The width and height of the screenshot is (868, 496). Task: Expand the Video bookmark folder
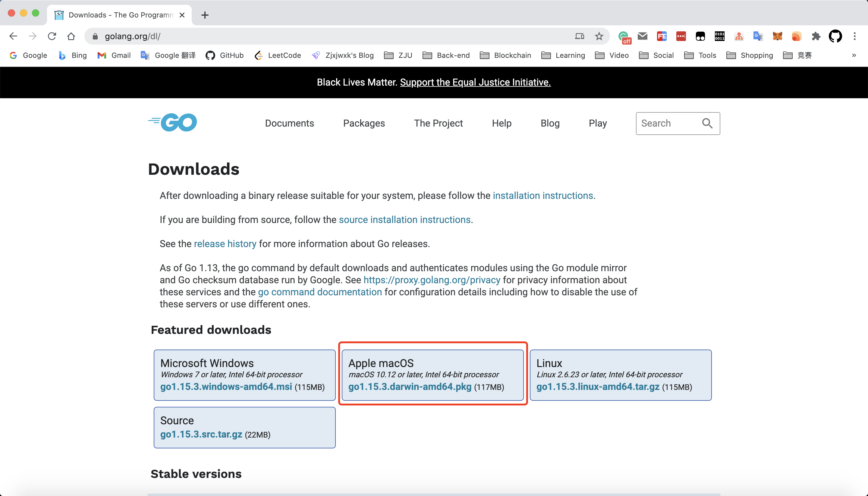click(612, 55)
